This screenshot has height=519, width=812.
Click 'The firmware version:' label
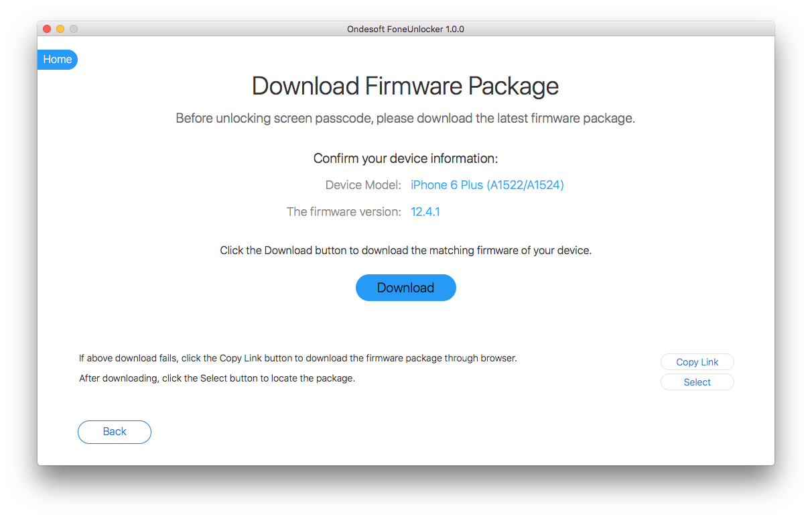344,212
